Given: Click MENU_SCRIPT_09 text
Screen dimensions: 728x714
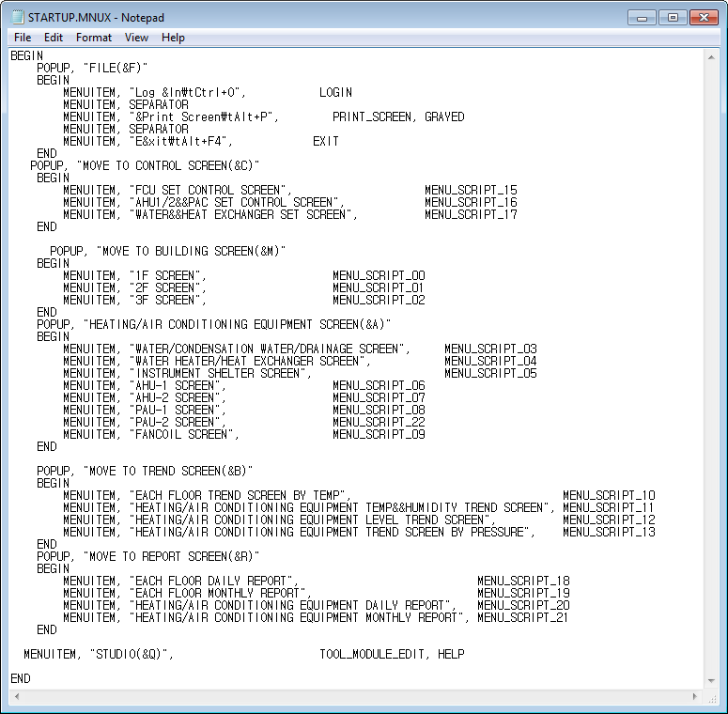Looking at the screenshot, I should pos(379,435).
